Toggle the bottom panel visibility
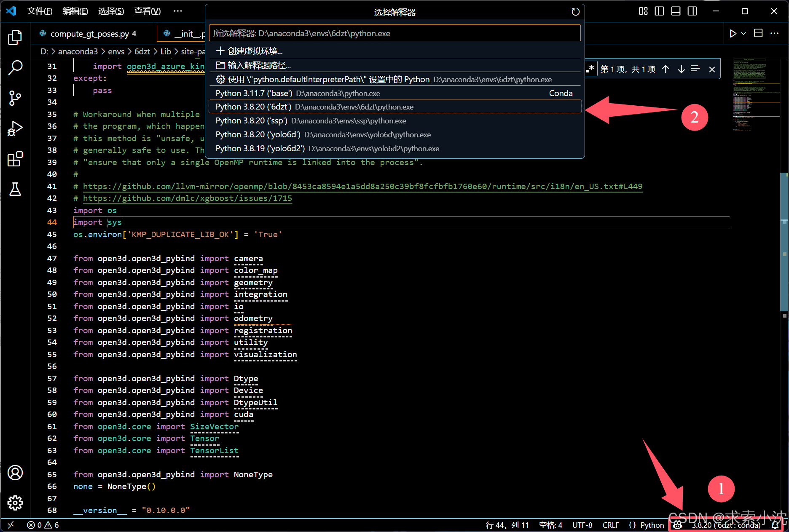 pos(676,11)
